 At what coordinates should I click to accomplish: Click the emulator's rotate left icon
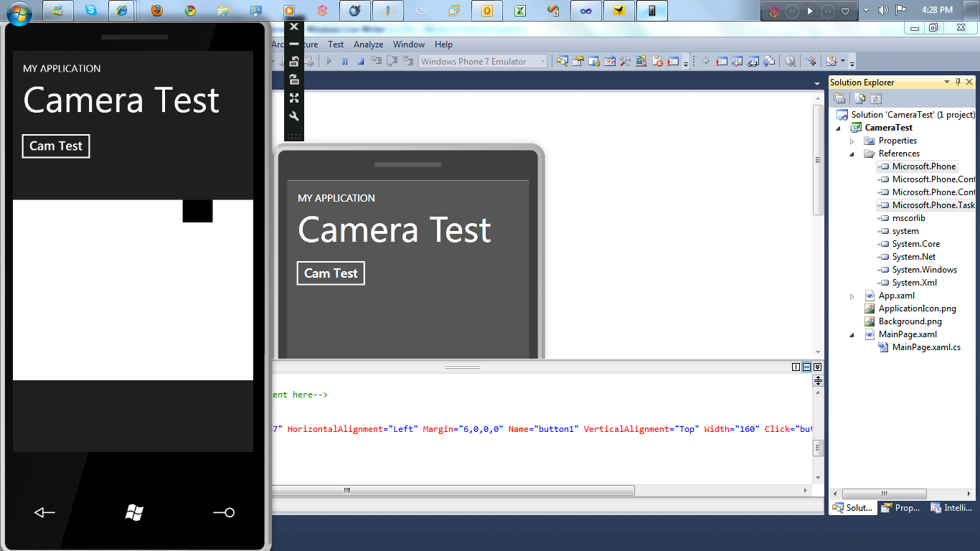[x=294, y=62]
